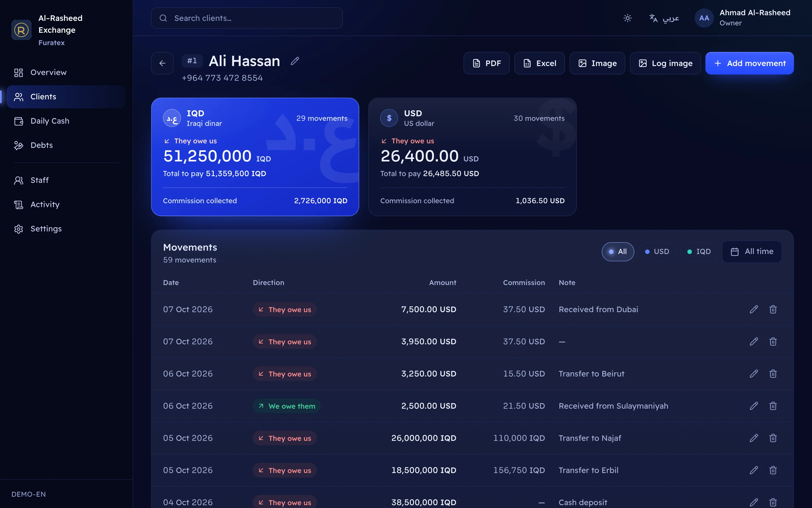
Task: Export statement as PDF
Action: click(x=487, y=63)
